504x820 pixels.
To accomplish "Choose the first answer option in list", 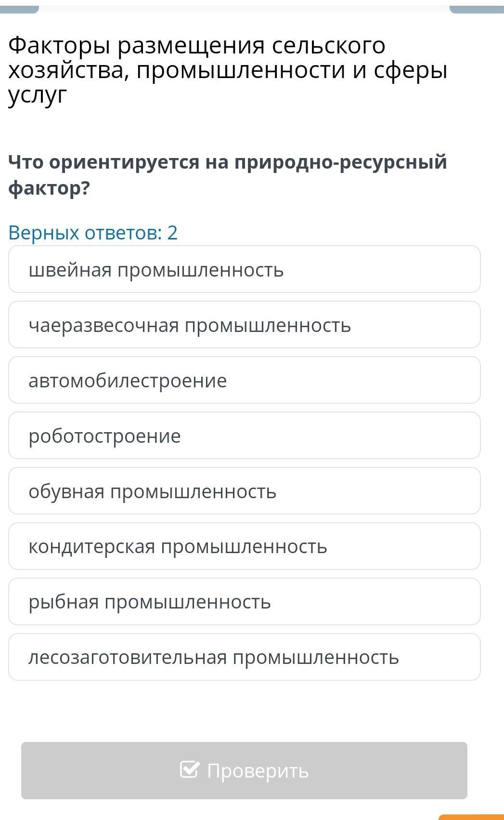I will coord(244,269).
